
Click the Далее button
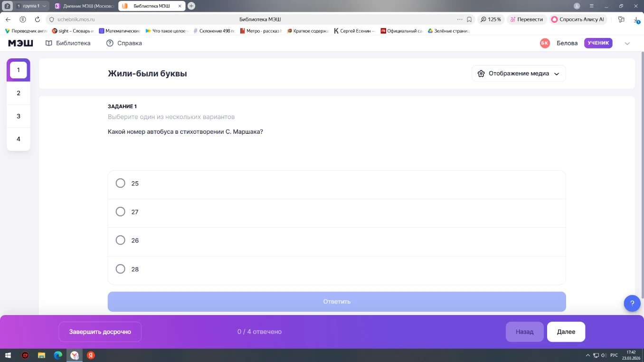pyautogui.click(x=566, y=332)
